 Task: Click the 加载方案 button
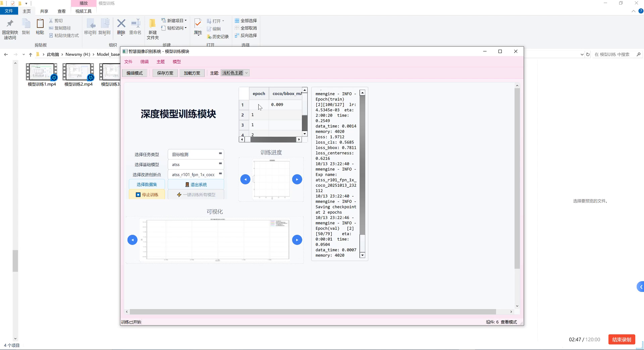click(192, 73)
